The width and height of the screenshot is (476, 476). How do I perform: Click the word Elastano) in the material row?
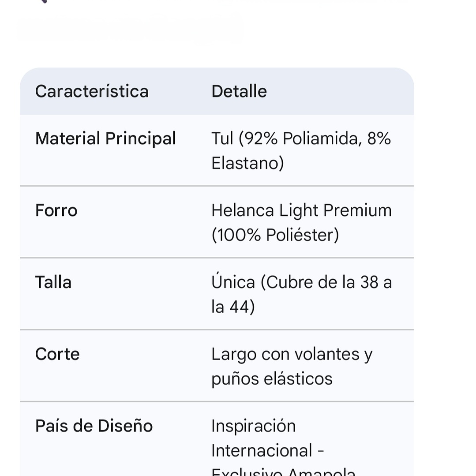pos(247,163)
